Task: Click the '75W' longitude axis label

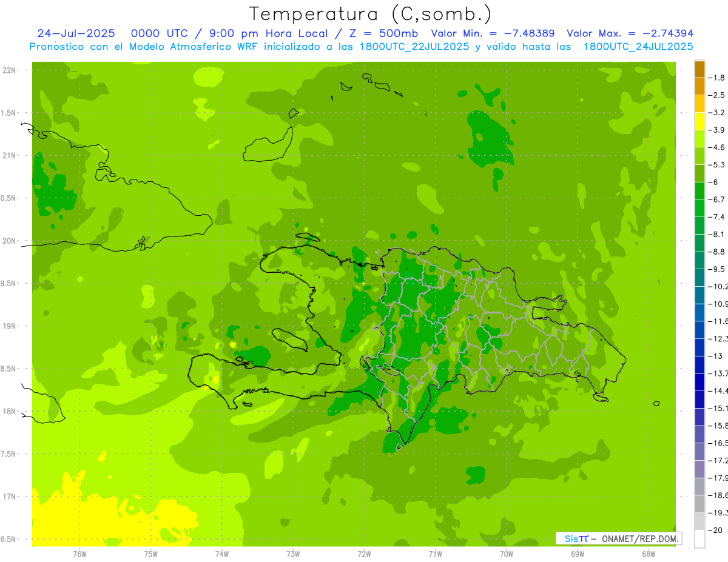Action: pyautogui.click(x=150, y=554)
